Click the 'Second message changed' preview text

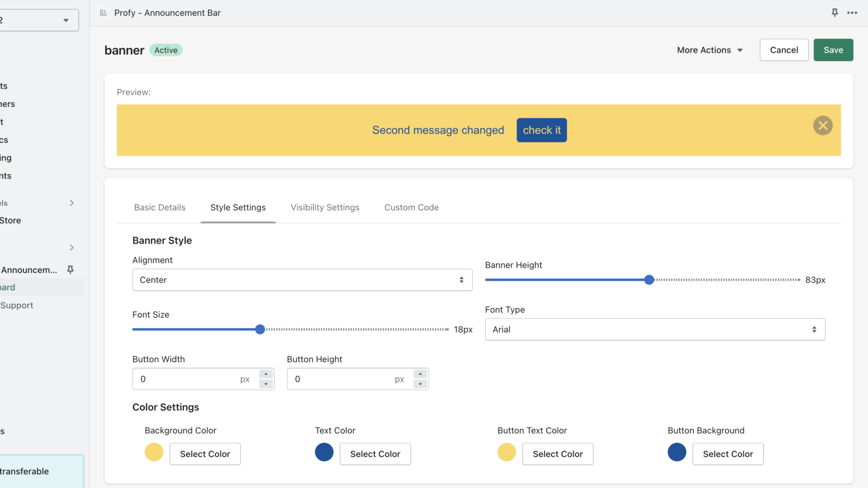[x=438, y=130]
